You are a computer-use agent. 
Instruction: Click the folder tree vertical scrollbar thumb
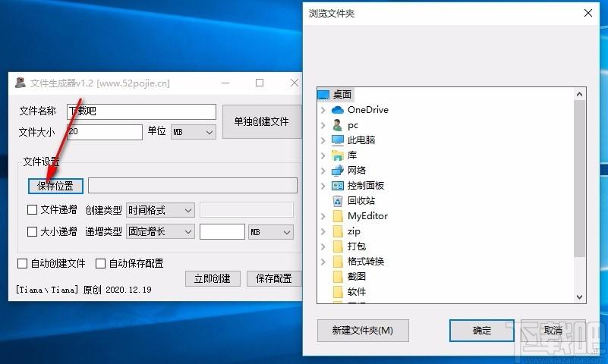pyautogui.click(x=580, y=177)
